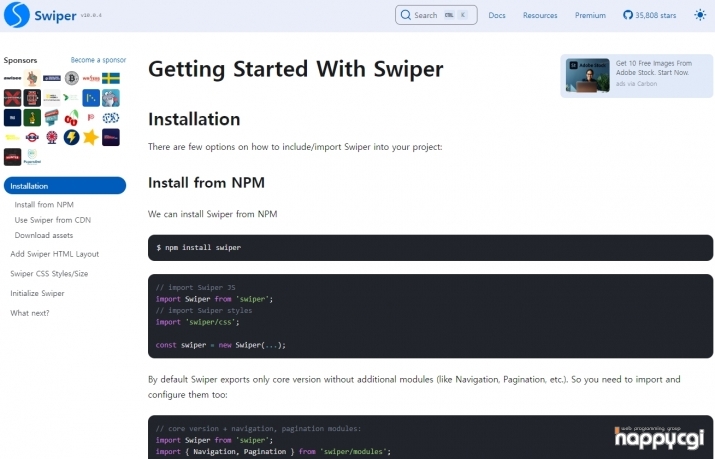Open the What next? section

coord(30,313)
